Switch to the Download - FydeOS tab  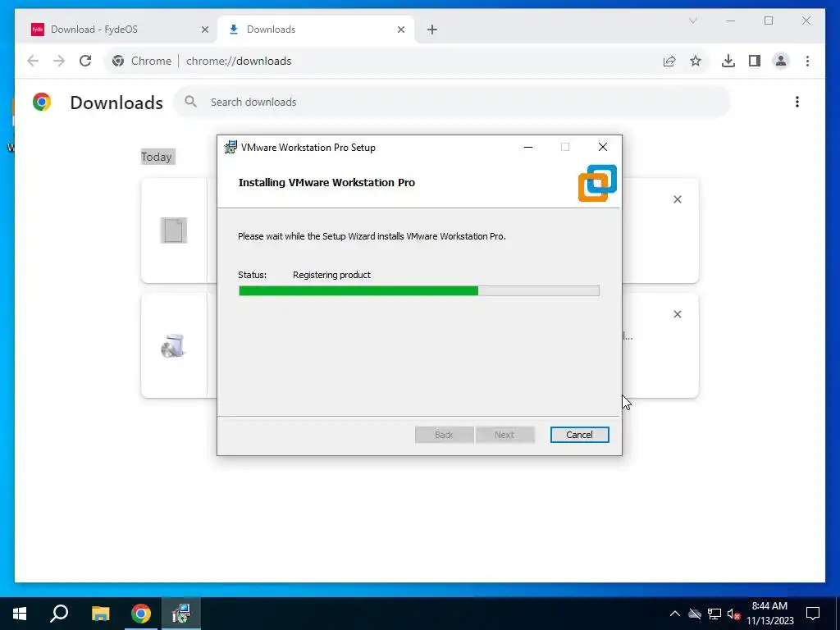point(120,30)
